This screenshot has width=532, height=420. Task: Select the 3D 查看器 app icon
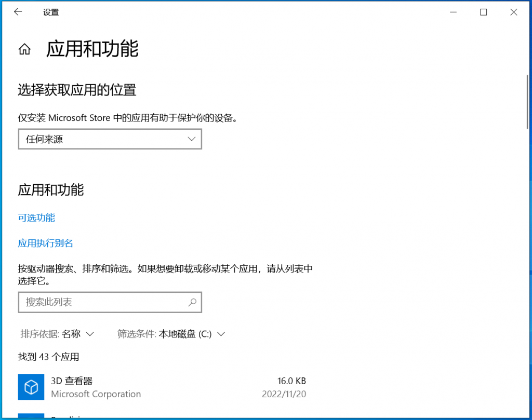(31, 387)
